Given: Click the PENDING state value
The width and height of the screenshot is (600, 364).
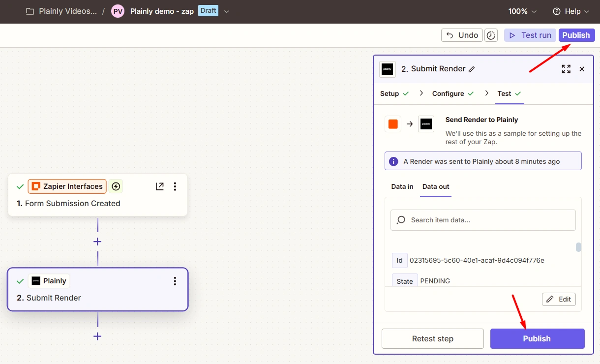Looking at the screenshot, I should (x=435, y=281).
